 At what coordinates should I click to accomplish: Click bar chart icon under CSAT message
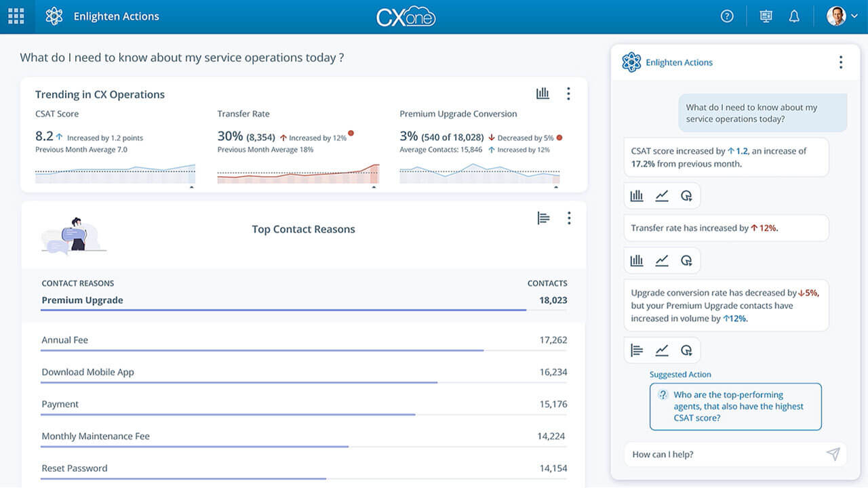tap(636, 196)
